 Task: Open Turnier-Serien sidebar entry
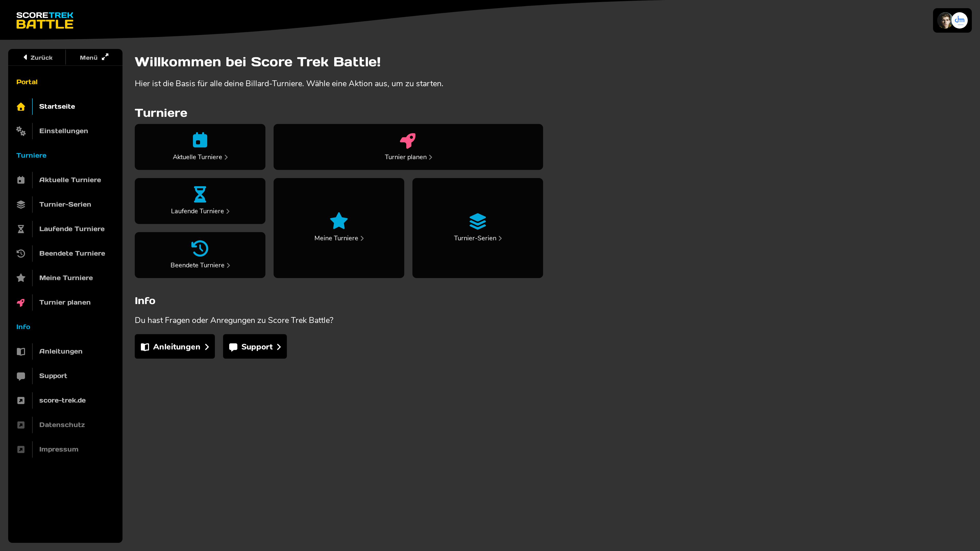tap(65, 204)
